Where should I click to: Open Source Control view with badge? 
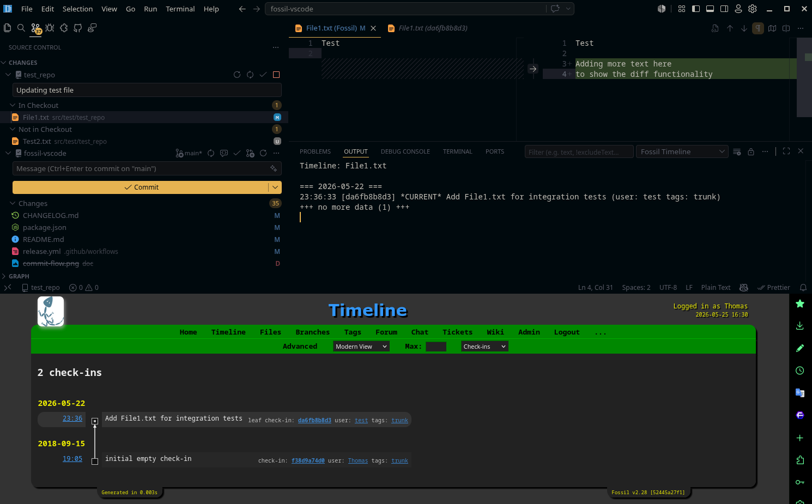click(35, 28)
